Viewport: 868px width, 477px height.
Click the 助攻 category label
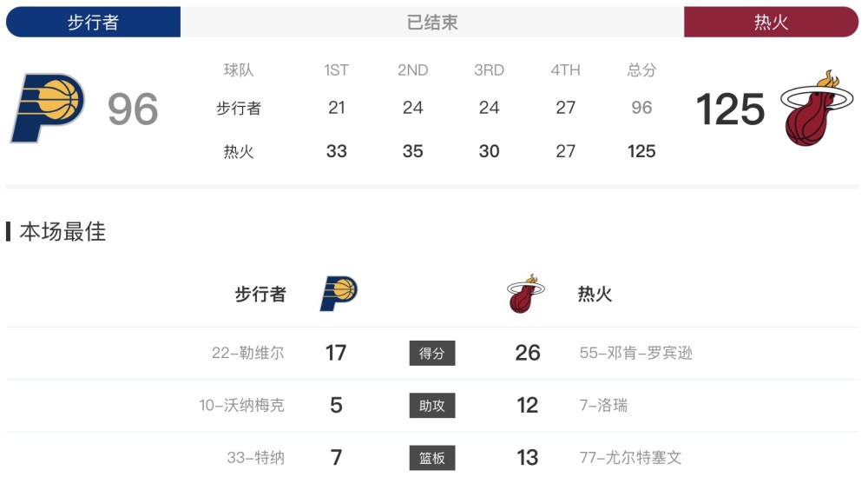(432, 406)
